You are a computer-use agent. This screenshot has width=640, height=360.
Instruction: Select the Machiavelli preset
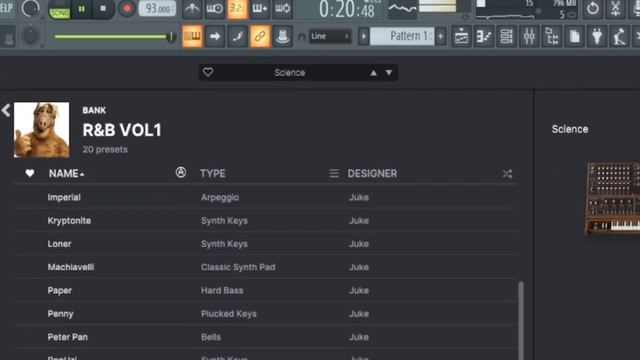pos(265,267)
